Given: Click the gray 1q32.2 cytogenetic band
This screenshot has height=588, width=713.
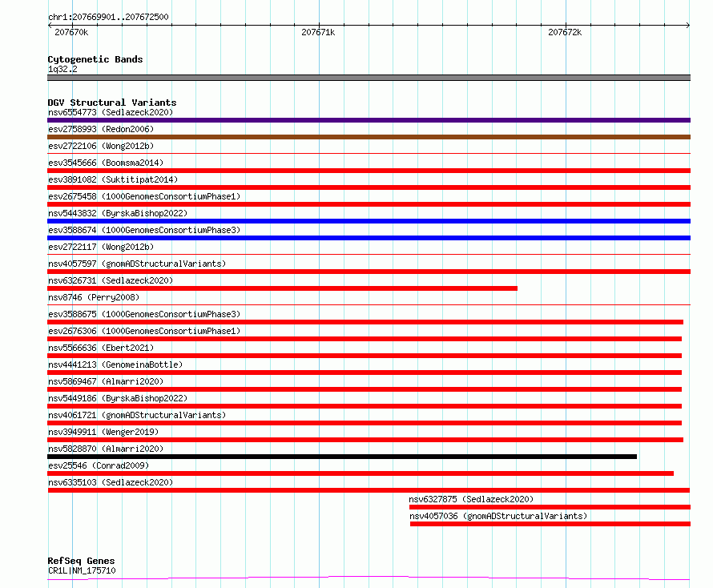Looking at the screenshot, I should (369, 78).
